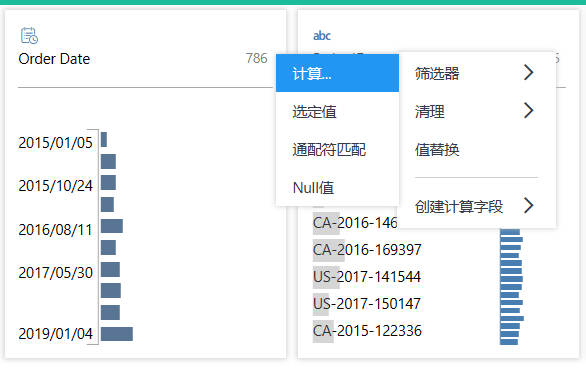Select the 2015/01/05 date label
This screenshot has height=369, width=586.
[x=55, y=143]
